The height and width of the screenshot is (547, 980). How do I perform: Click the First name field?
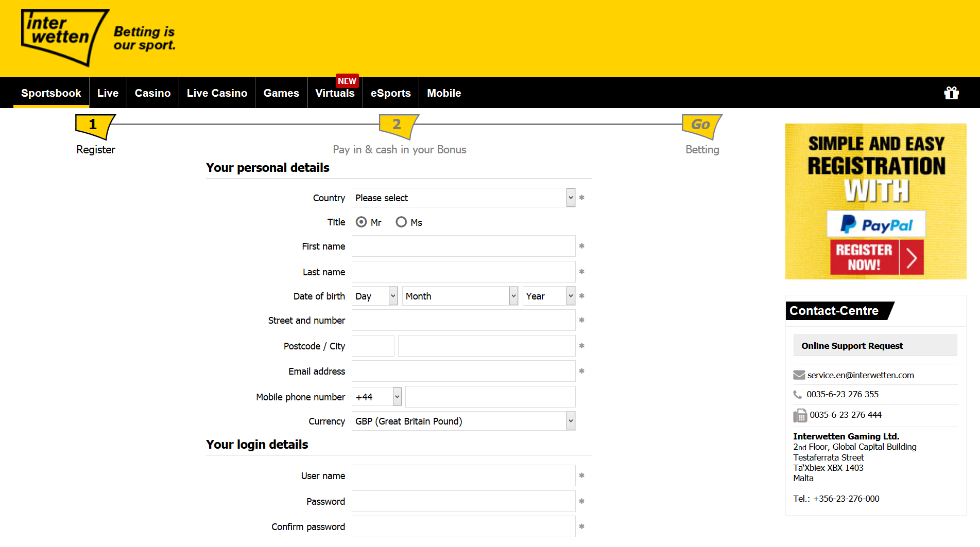(x=463, y=246)
